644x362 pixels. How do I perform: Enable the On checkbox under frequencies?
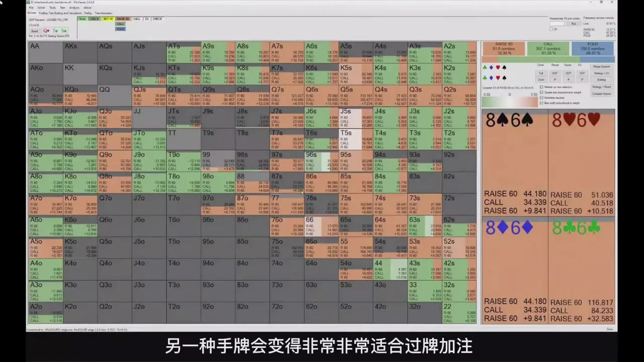coord(551,29)
